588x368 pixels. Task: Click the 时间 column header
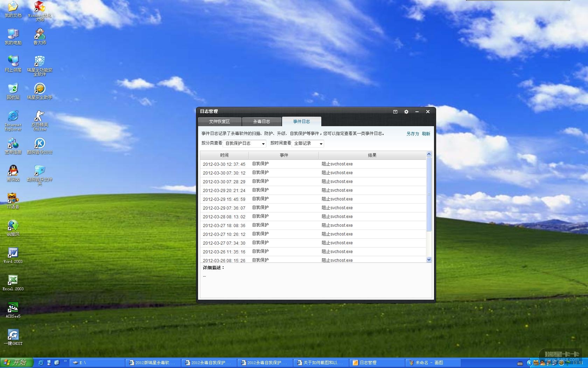point(224,155)
